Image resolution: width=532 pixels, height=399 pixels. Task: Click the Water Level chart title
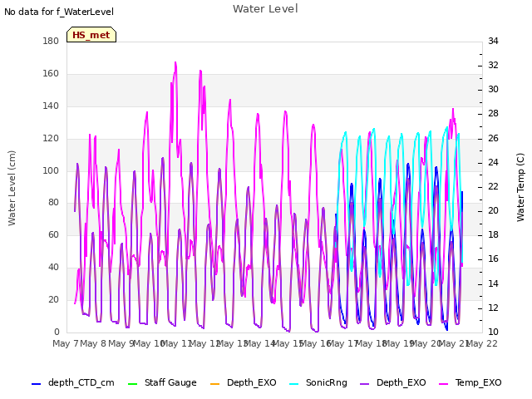click(x=265, y=9)
